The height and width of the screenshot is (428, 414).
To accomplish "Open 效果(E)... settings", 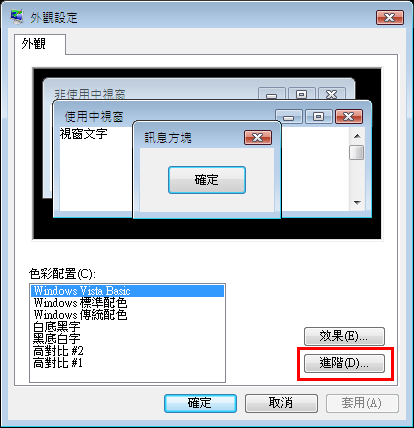I will (x=344, y=336).
